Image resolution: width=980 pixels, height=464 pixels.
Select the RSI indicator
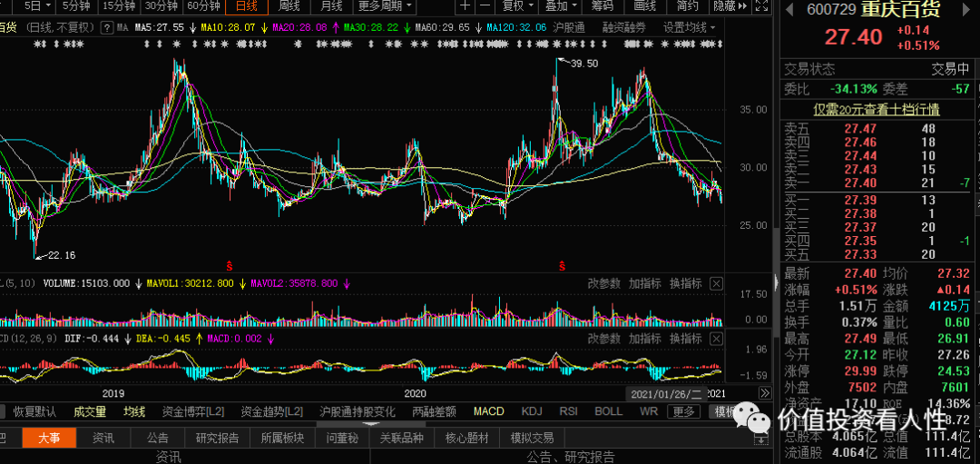click(568, 411)
